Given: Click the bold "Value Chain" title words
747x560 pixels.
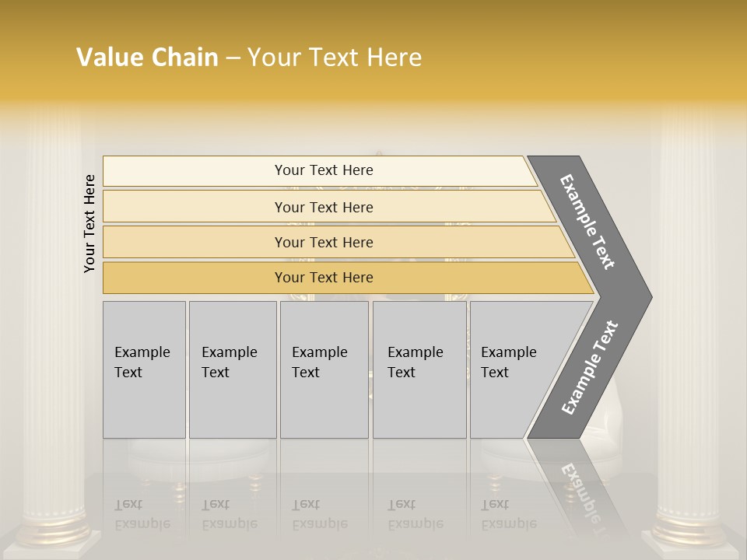Looking at the screenshot, I should pos(147,58).
